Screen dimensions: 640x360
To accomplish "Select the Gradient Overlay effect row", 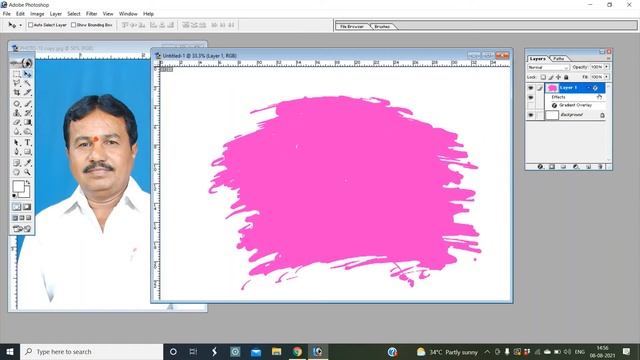I will [x=575, y=105].
